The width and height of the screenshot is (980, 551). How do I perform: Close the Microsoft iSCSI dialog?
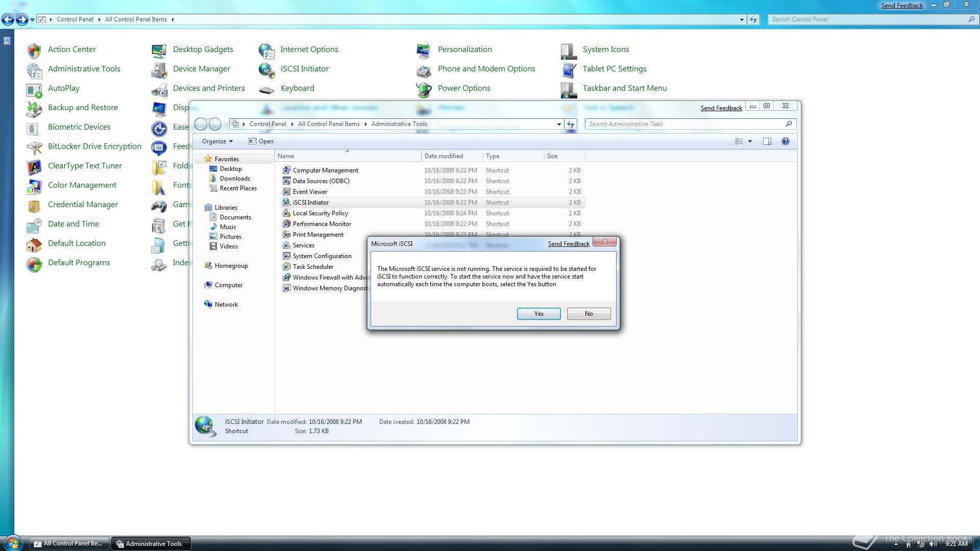click(605, 242)
